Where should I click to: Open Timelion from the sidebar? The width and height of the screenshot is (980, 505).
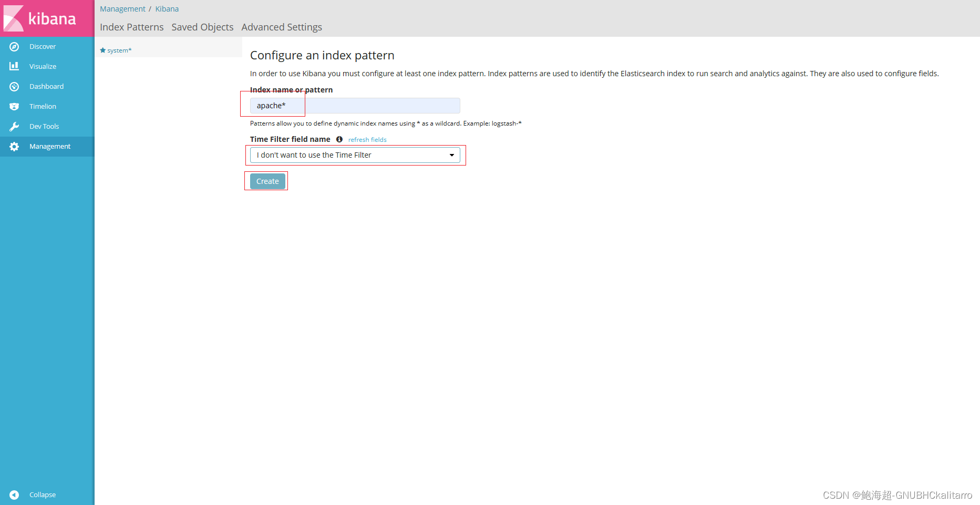43,107
